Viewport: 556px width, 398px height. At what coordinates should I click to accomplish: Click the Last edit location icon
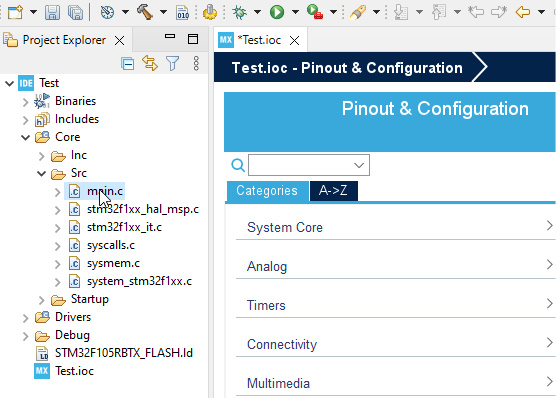[476, 12]
